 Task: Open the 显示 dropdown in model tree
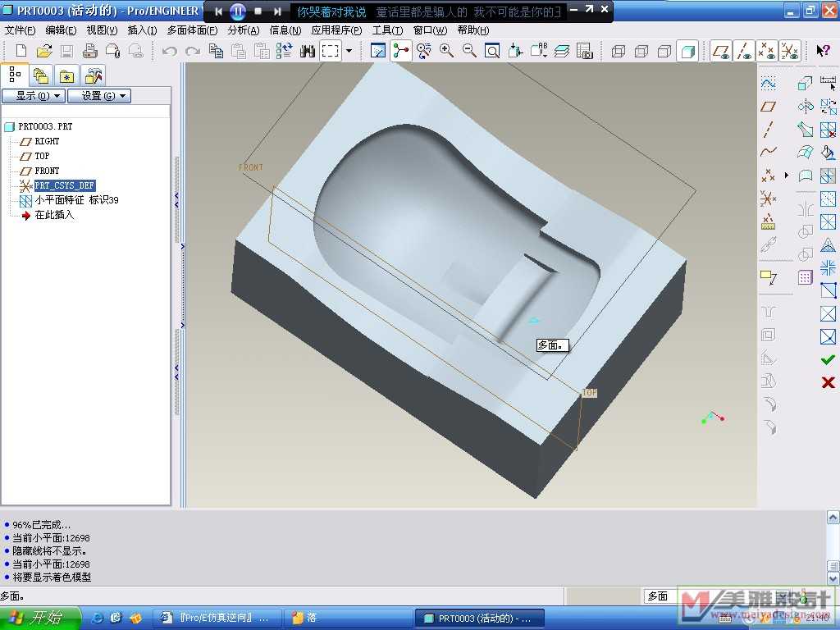coord(34,96)
